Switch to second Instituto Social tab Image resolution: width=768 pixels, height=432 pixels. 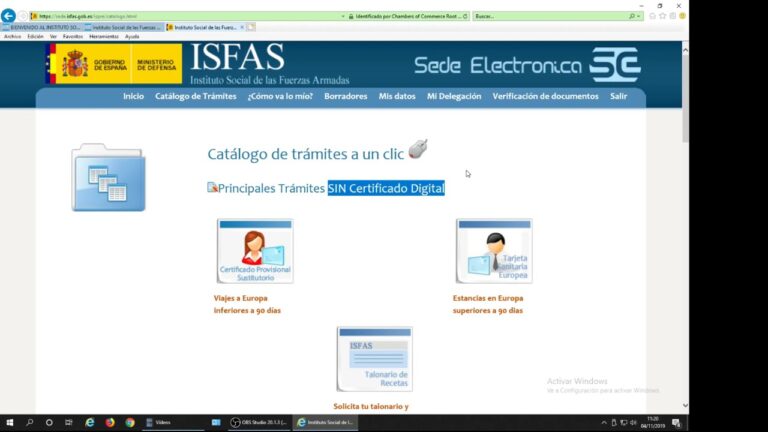(123, 27)
